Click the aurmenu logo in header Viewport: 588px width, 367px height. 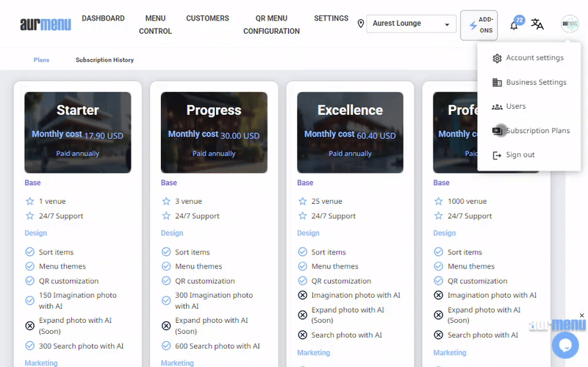(46, 25)
